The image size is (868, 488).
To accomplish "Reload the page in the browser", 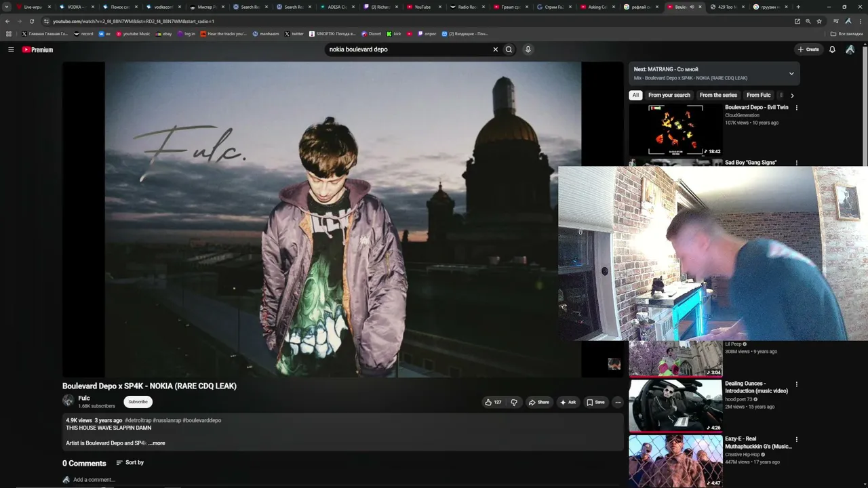I will click(31, 21).
